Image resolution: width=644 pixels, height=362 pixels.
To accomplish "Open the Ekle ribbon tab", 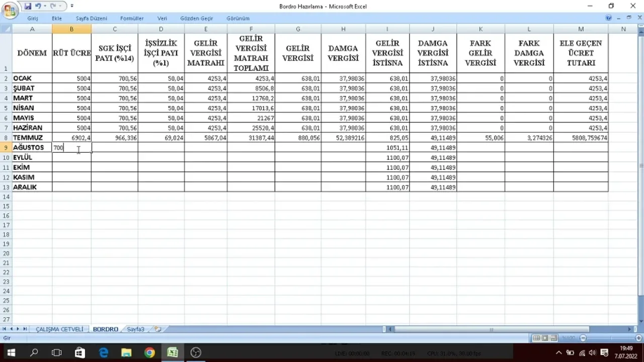I will tap(57, 18).
